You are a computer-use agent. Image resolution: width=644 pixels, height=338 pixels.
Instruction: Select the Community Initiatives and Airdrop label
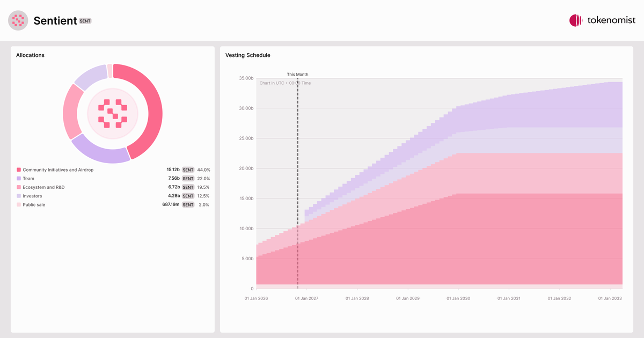58,170
